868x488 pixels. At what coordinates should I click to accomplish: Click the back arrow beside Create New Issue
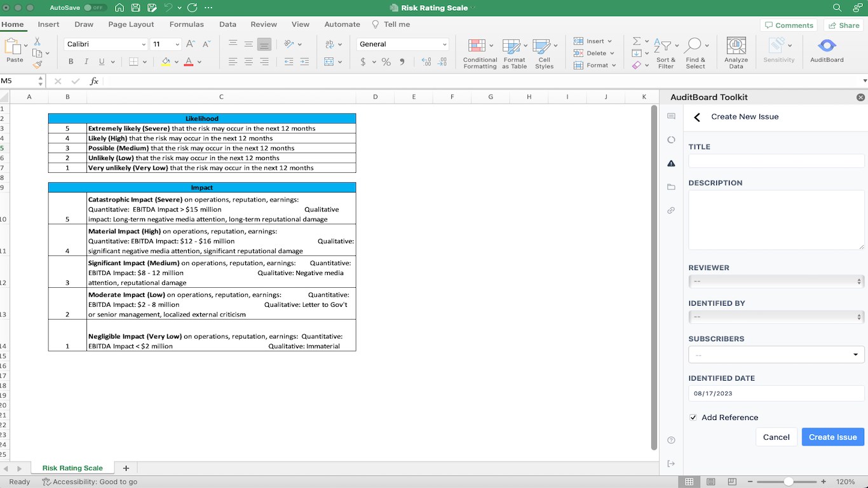pyautogui.click(x=697, y=117)
